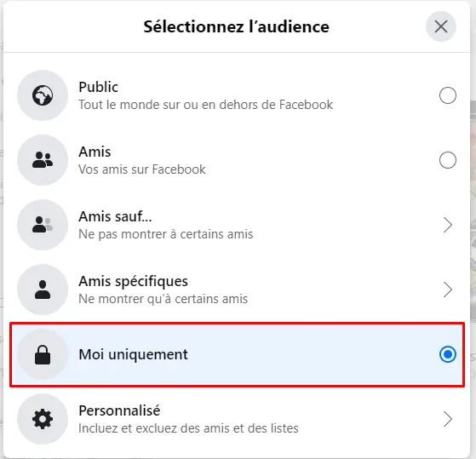Click the globe icon for Public

click(x=43, y=95)
